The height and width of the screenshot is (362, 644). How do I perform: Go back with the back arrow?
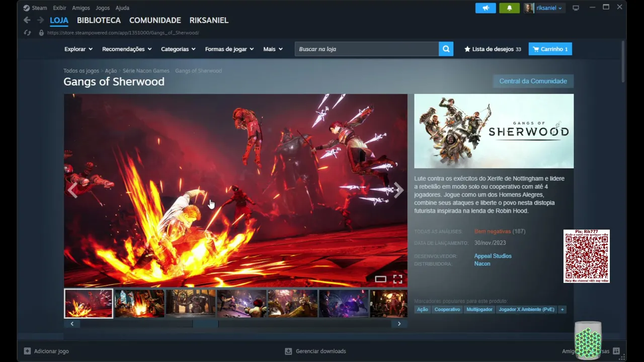[27, 20]
